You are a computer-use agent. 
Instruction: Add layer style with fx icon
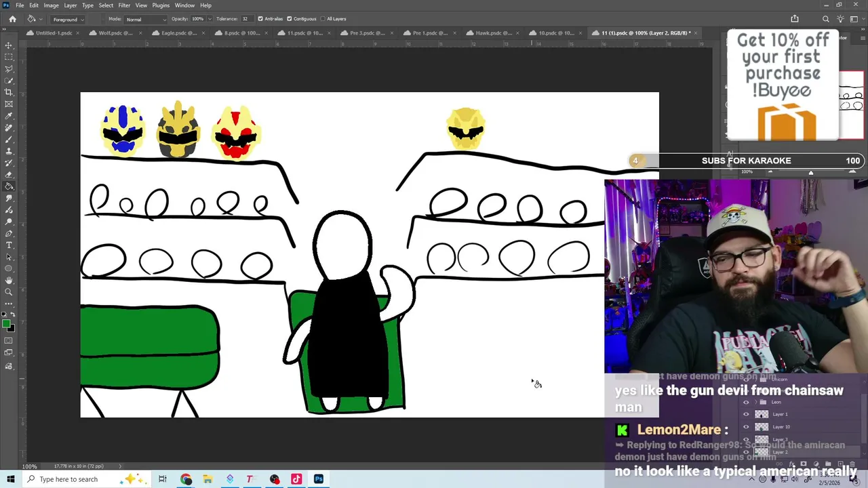[x=792, y=465]
